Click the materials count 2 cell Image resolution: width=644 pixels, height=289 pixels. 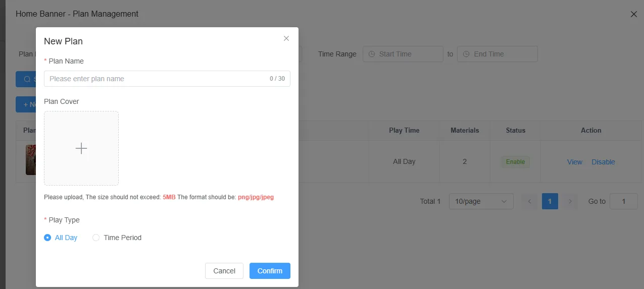pyautogui.click(x=465, y=162)
